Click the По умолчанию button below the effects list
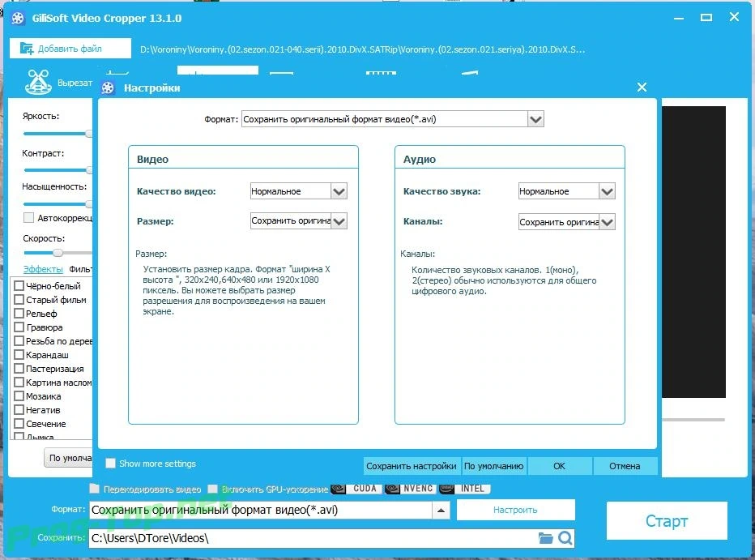 pyautogui.click(x=68, y=458)
